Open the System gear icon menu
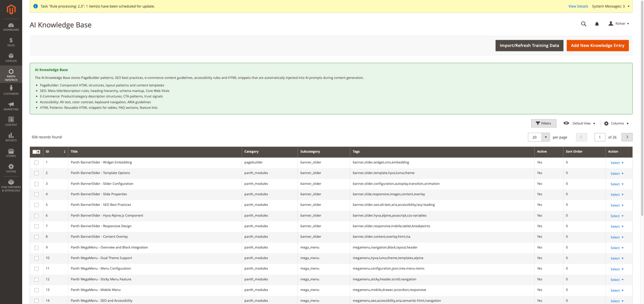 click(x=11, y=168)
